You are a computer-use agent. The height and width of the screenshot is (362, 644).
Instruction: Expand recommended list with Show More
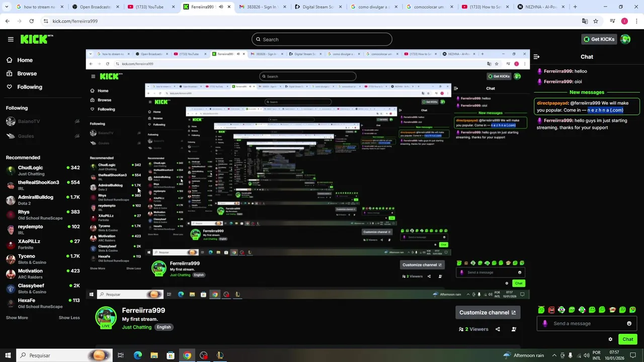tap(17, 318)
